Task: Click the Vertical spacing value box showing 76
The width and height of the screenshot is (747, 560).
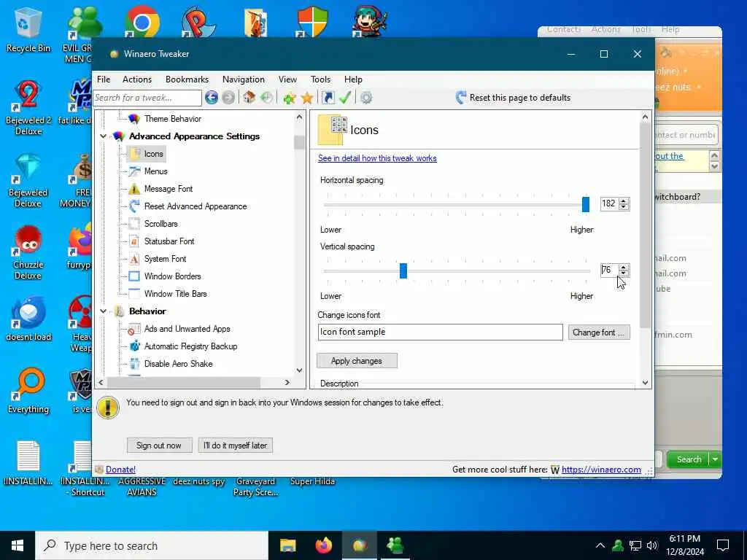Action: 610,270
